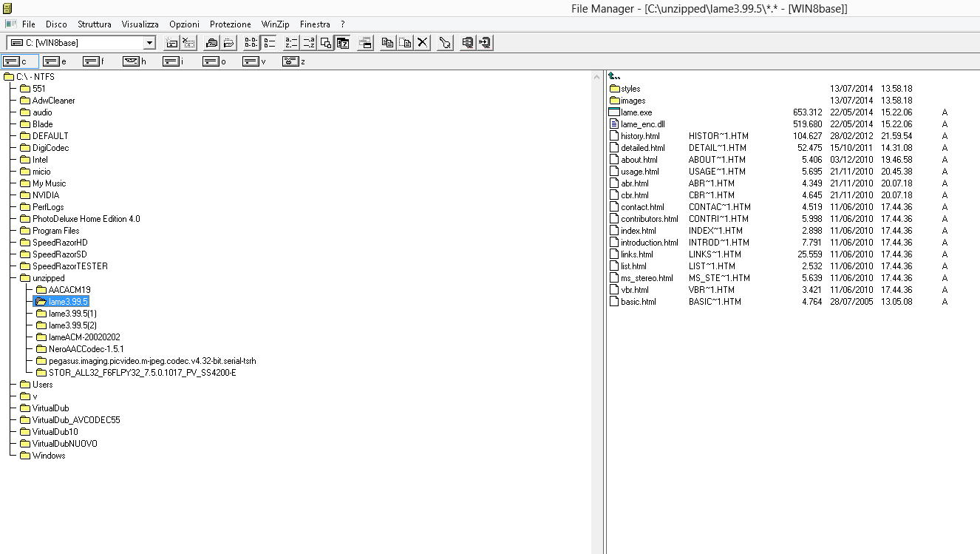Open the Disco menu

pyautogui.click(x=56, y=24)
